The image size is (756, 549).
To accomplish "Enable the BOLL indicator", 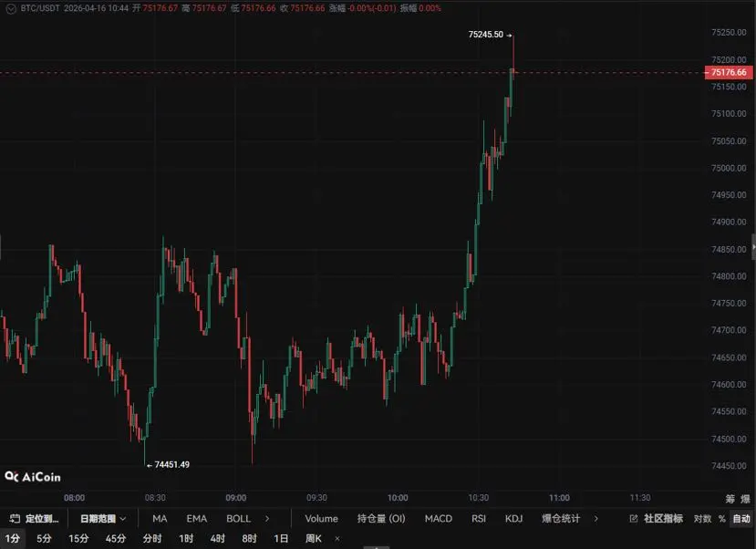I will pos(238,519).
